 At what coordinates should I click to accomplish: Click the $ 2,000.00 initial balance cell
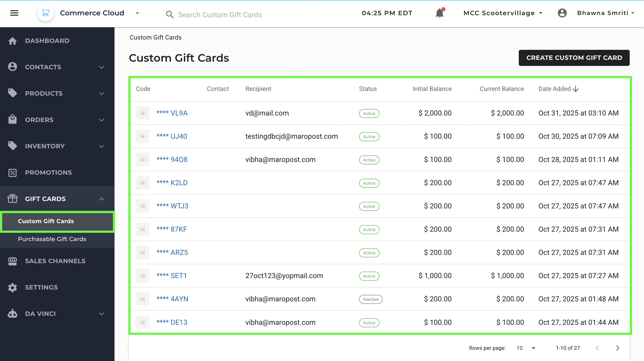click(x=435, y=113)
